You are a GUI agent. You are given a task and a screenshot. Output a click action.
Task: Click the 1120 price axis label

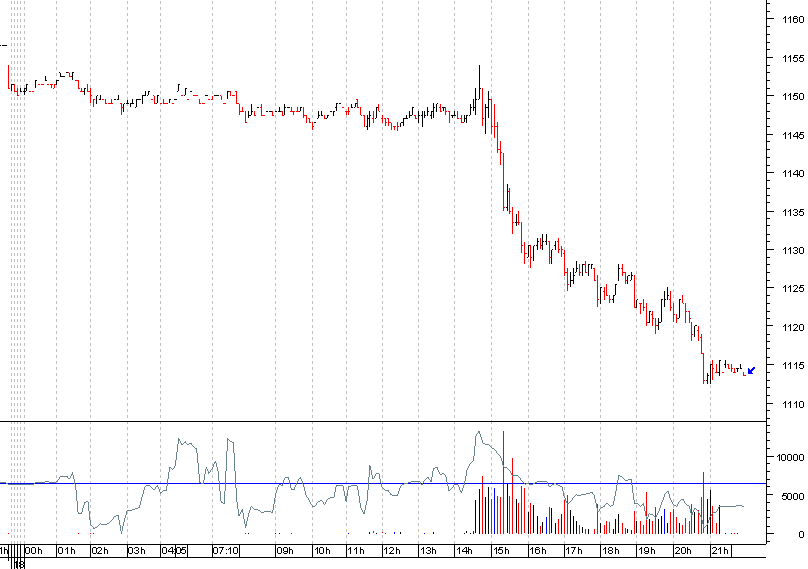point(793,327)
